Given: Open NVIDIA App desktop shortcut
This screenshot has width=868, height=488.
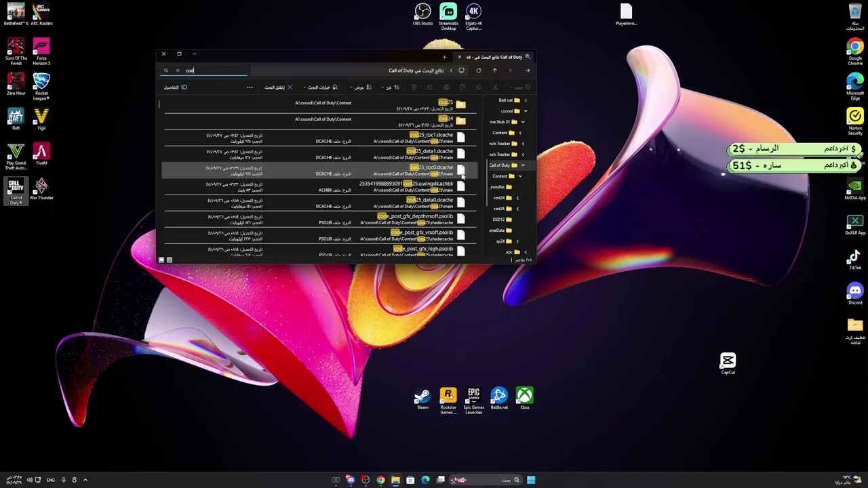Looking at the screenshot, I should (854, 189).
